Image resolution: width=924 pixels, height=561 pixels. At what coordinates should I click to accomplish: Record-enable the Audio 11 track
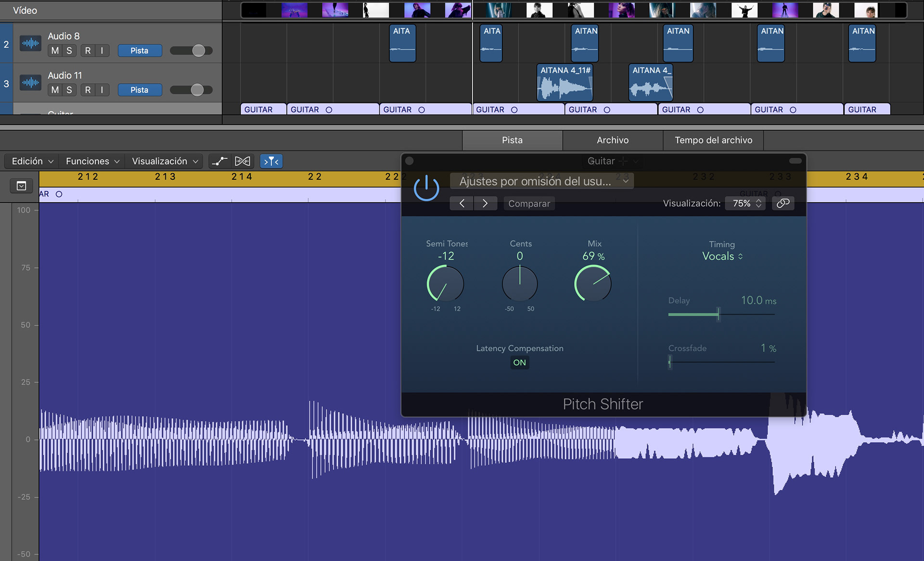[88, 90]
